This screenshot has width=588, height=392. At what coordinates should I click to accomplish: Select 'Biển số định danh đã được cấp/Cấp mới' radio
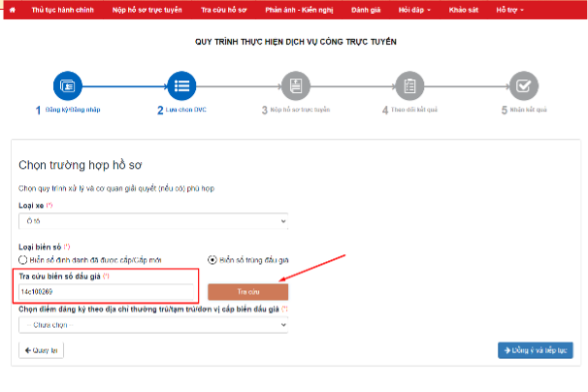click(x=24, y=260)
